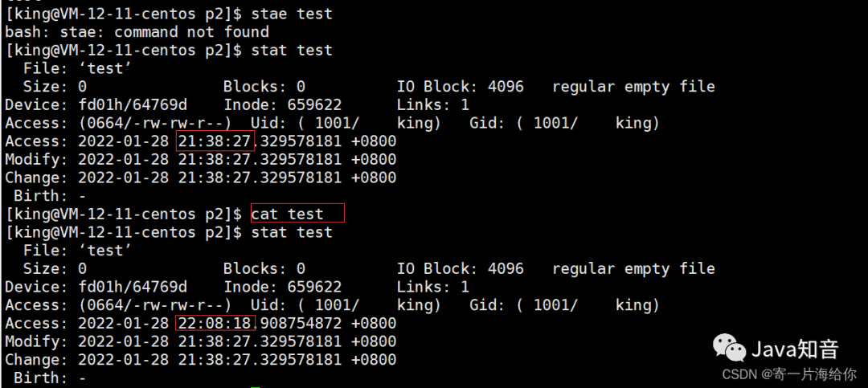Click first Inode: 659622 value
The image size is (868, 388).
pyautogui.click(x=283, y=104)
